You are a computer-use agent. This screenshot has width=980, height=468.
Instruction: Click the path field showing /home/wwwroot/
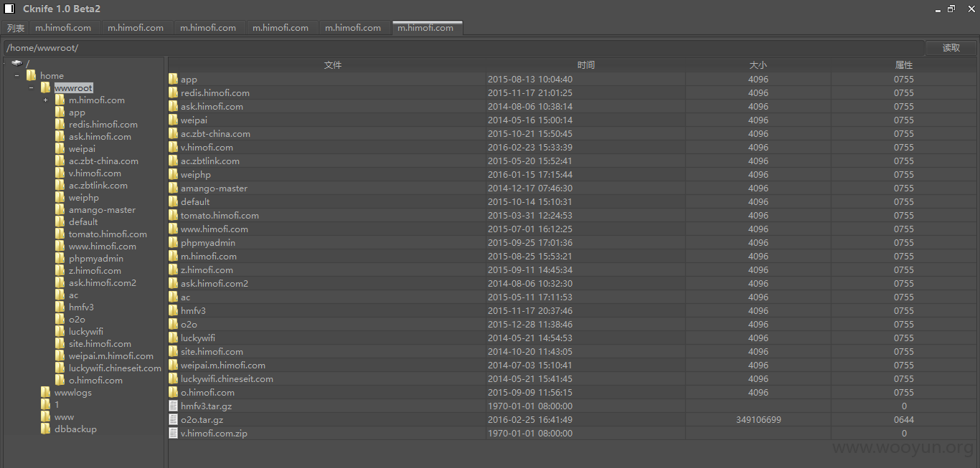point(463,48)
